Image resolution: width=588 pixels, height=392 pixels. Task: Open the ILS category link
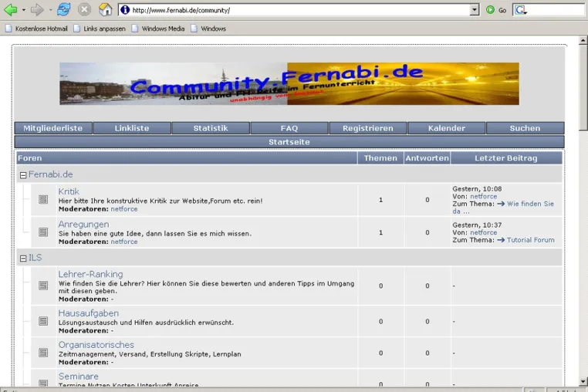[x=35, y=258]
